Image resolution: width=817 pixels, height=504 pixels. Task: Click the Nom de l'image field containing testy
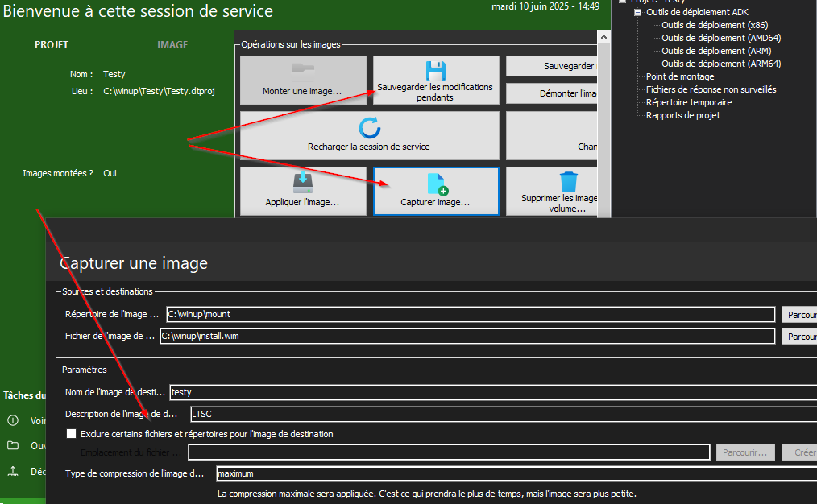(x=493, y=392)
